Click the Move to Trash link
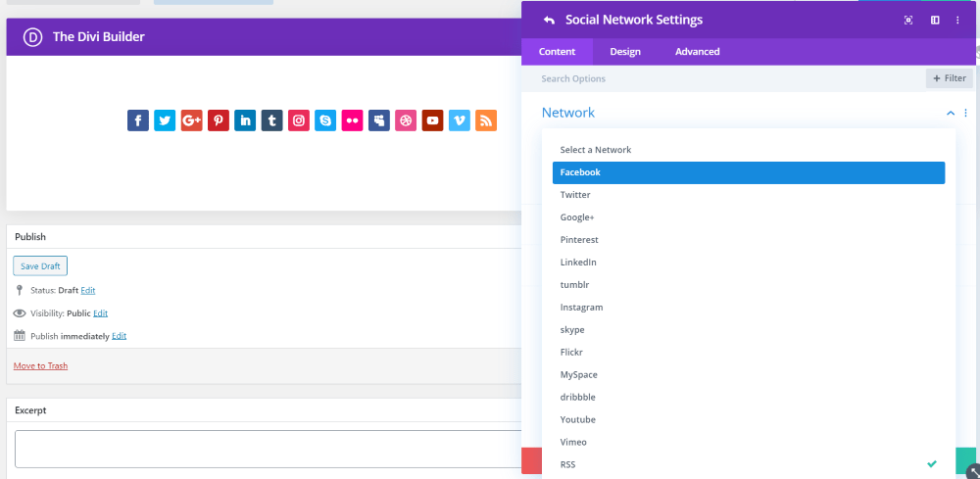The width and height of the screenshot is (980, 479). (x=40, y=366)
